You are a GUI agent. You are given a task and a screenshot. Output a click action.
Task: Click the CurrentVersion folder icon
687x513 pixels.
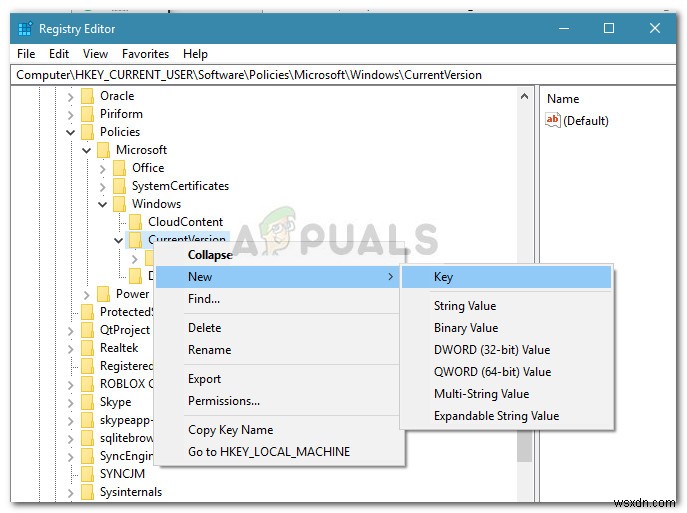click(136, 239)
